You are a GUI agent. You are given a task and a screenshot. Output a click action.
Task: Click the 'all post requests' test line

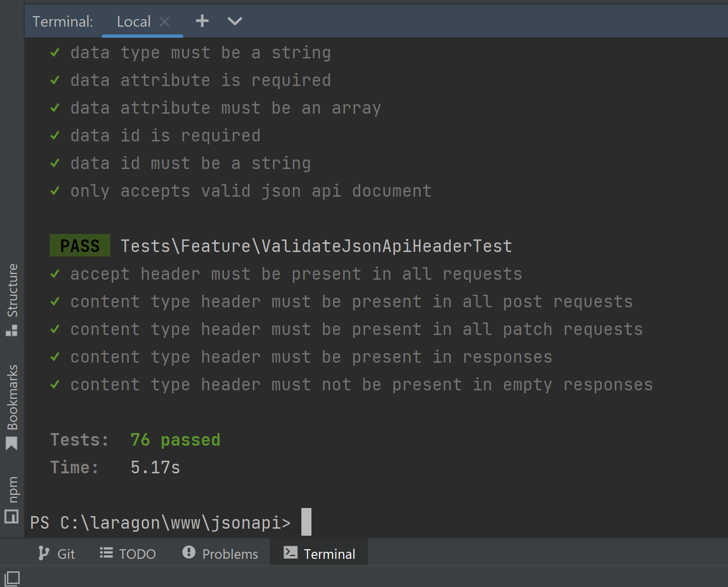pos(351,302)
